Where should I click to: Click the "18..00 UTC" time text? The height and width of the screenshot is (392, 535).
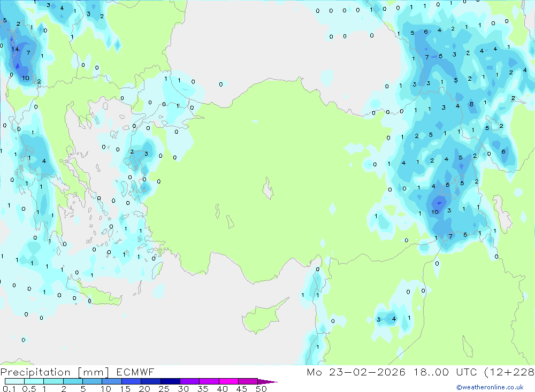pyautogui.click(x=445, y=372)
